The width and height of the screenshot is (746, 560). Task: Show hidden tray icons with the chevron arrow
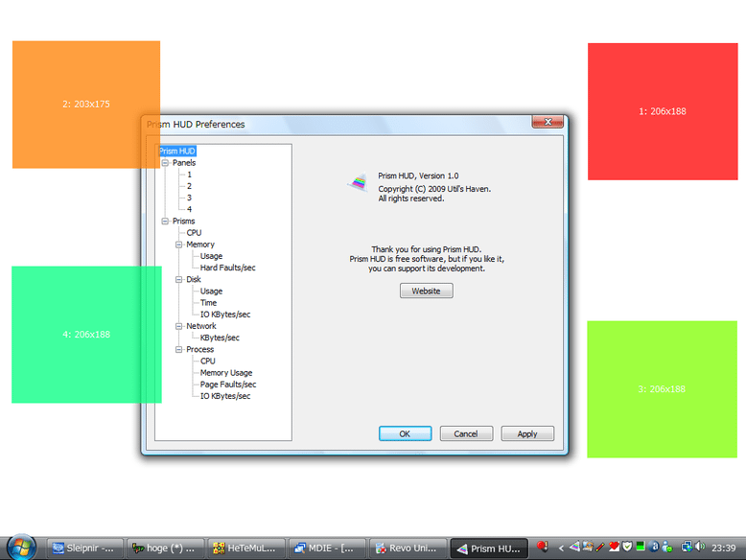(x=561, y=548)
